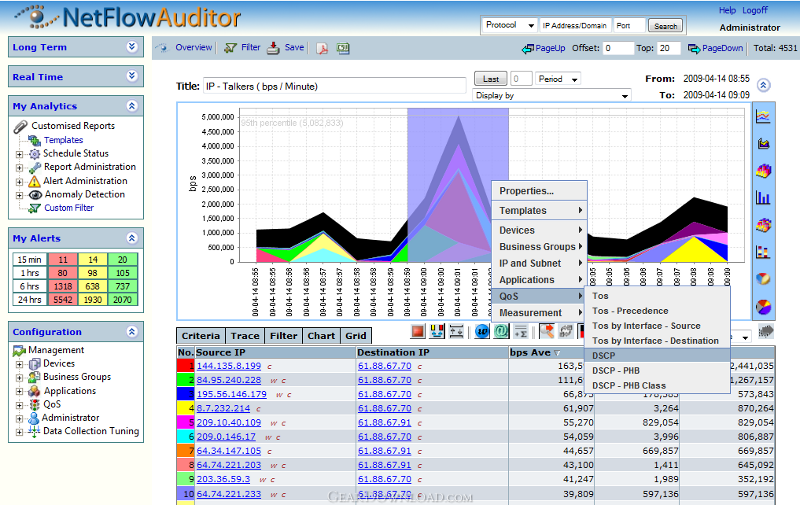Select the 3D pie chart icon
Image resolution: width=800 pixels, height=505 pixels.
click(763, 279)
